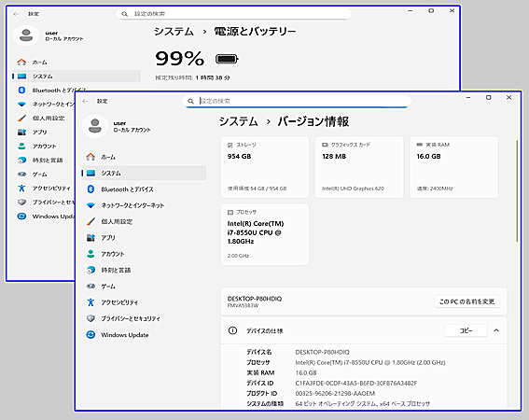Click the グラフィックス カード 128 MB card
The image size is (529, 420).
(359, 167)
